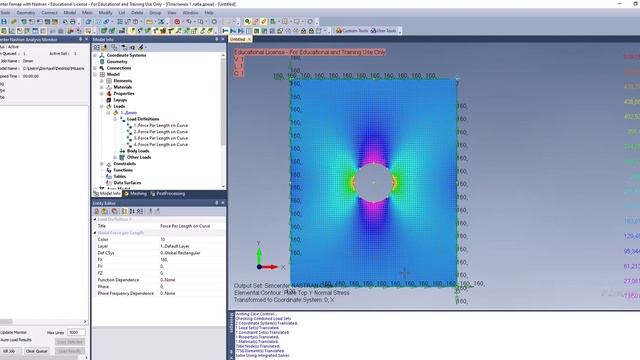Collapse the Model node
The image size is (640, 360).
click(x=96, y=75)
